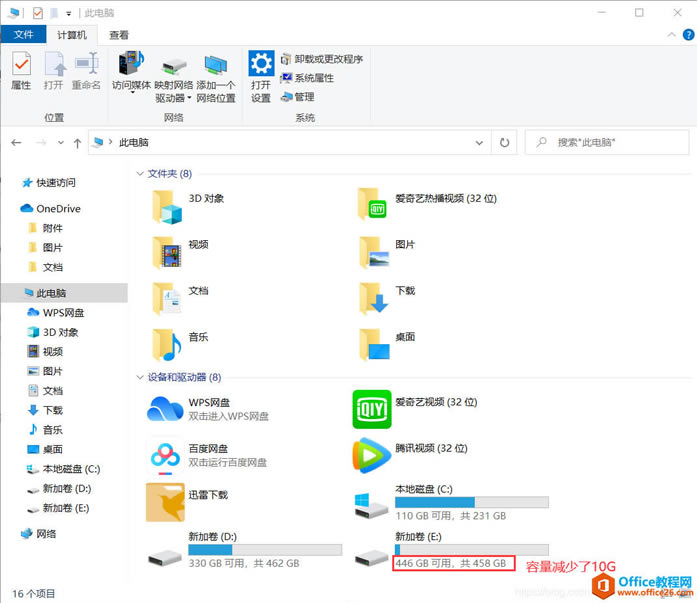Viewport: 697px width, 603px height.
Task: Collapse the ribbon with the chevron
Action: [x=671, y=35]
